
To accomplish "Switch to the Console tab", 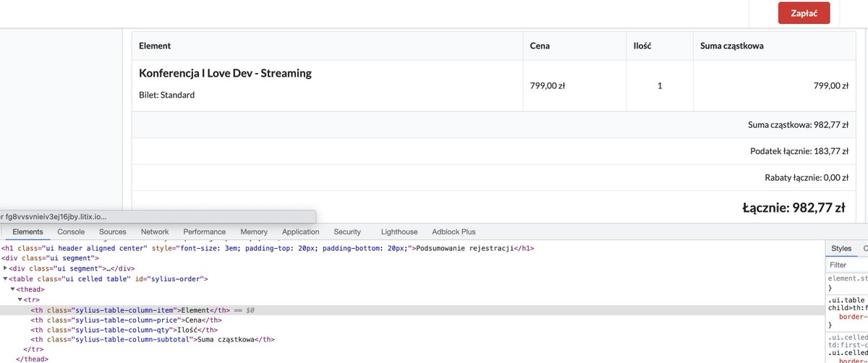I will click(71, 232).
